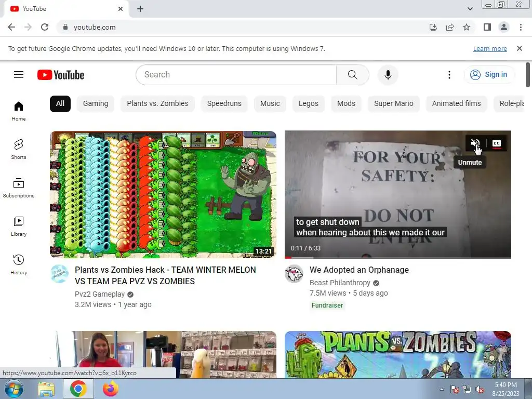Click the Sign in button
This screenshot has width=532, height=399.
489,75
